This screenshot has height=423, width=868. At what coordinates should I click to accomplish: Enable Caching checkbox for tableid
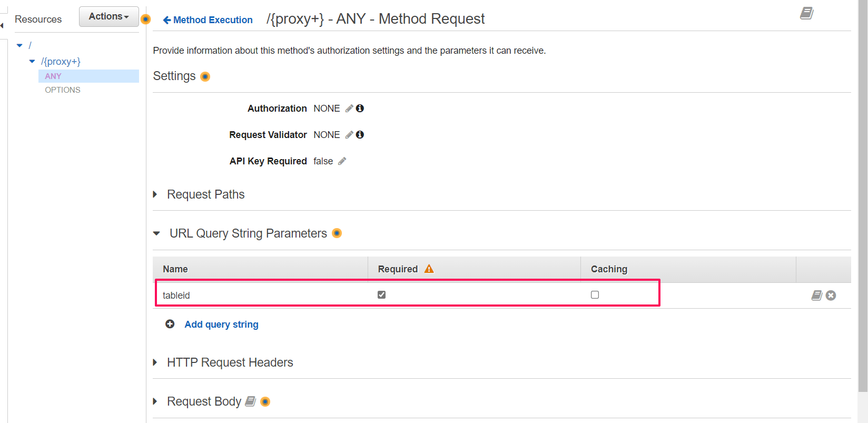595,295
